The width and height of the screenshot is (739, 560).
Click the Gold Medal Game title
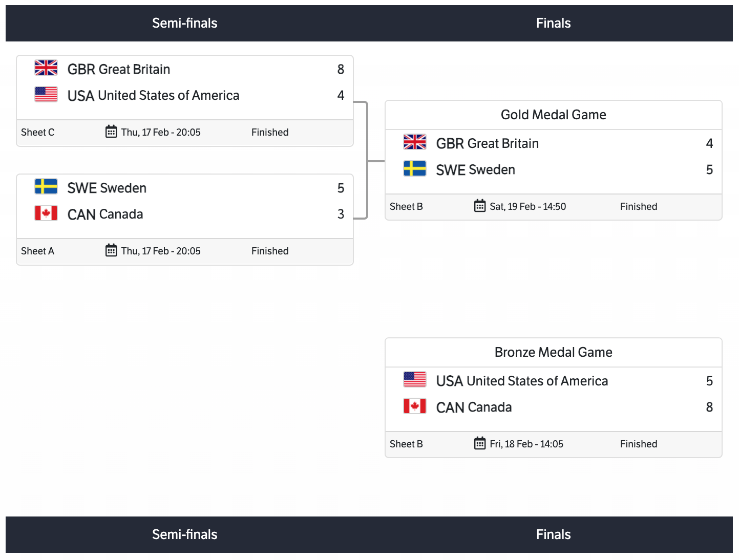[x=553, y=115]
